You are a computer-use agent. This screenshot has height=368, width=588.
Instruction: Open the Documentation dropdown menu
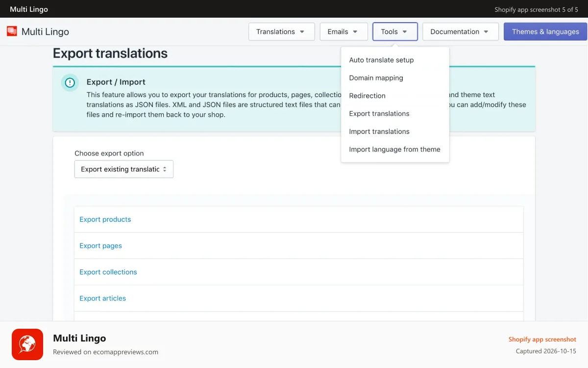[x=461, y=31]
